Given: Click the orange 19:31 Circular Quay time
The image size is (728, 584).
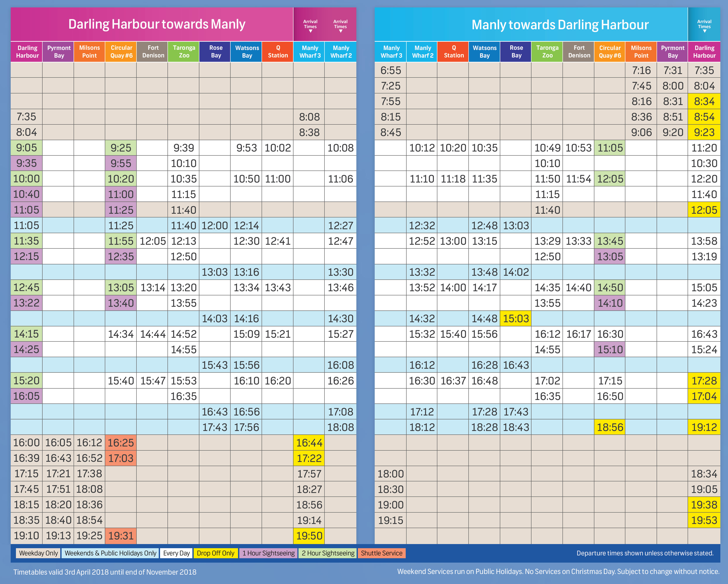Looking at the screenshot, I should [121, 536].
